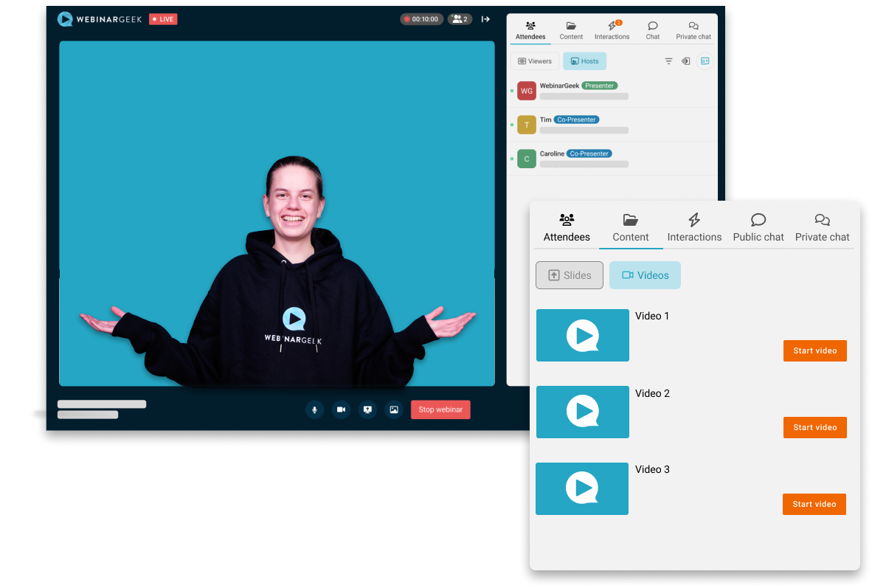
Task: Click Caroline's Co-Presenter badge
Action: tap(589, 153)
